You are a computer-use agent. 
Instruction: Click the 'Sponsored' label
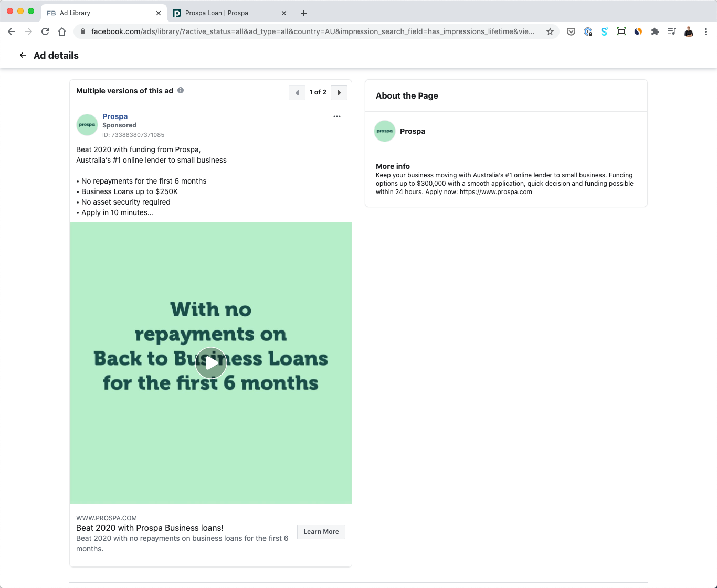(119, 125)
